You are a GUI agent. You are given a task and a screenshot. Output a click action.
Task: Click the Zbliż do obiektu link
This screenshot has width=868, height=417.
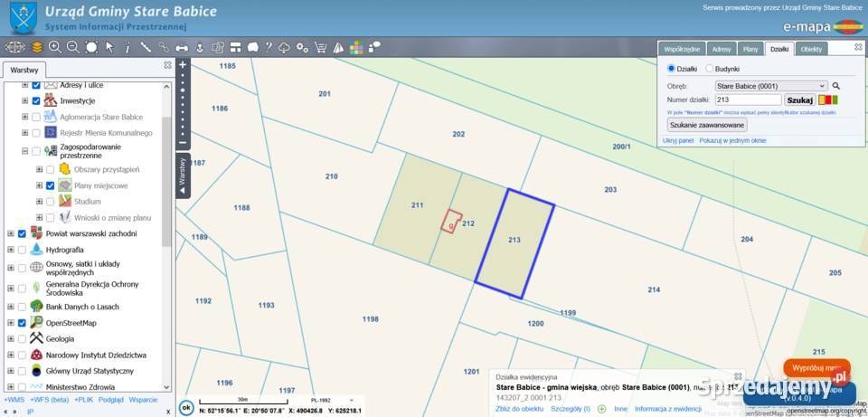519,409
